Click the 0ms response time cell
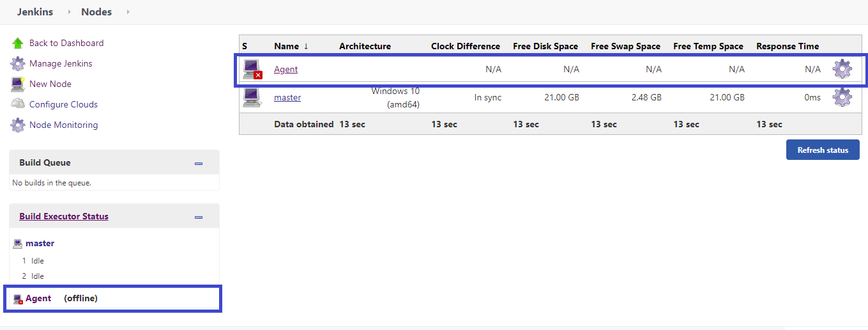The width and height of the screenshot is (868, 330). click(x=812, y=97)
